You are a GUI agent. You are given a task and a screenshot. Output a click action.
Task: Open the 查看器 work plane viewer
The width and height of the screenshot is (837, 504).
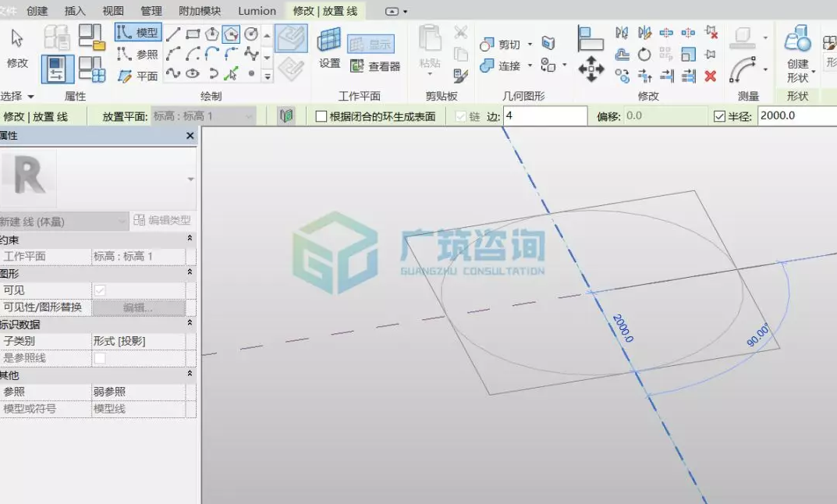[374, 66]
